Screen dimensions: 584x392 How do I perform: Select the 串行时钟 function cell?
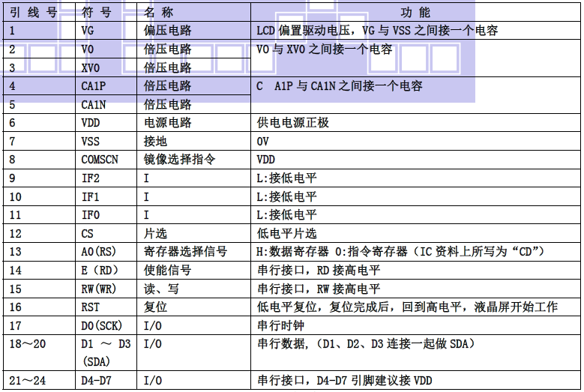281,325
